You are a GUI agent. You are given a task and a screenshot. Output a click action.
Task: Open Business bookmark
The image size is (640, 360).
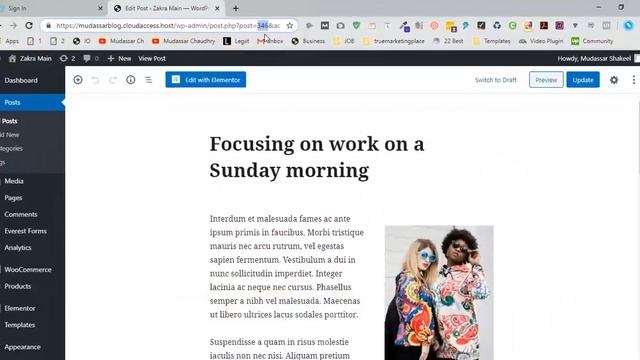(308, 41)
